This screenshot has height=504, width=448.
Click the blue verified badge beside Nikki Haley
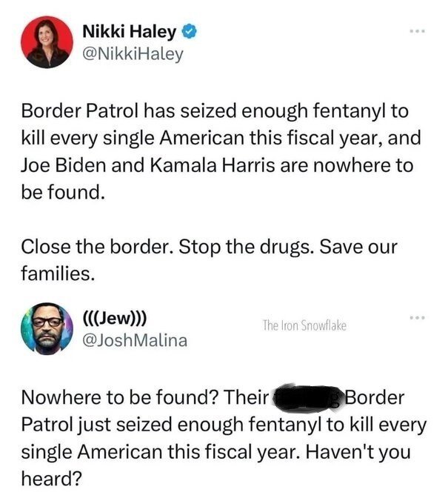(190, 31)
